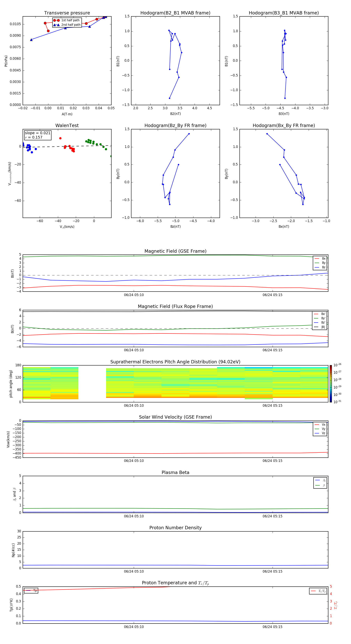Click the 'Magnetic Field (GSE Frame)' title

click(x=175, y=251)
